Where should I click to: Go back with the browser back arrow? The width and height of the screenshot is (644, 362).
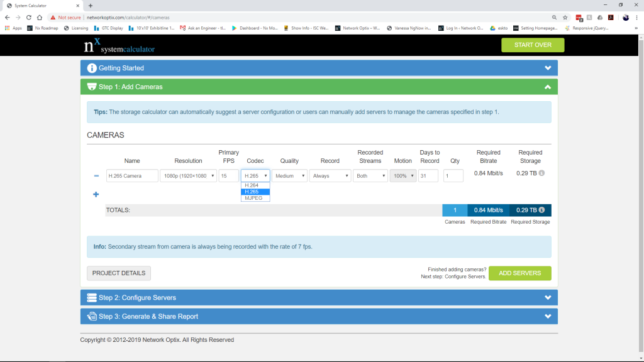8,18
